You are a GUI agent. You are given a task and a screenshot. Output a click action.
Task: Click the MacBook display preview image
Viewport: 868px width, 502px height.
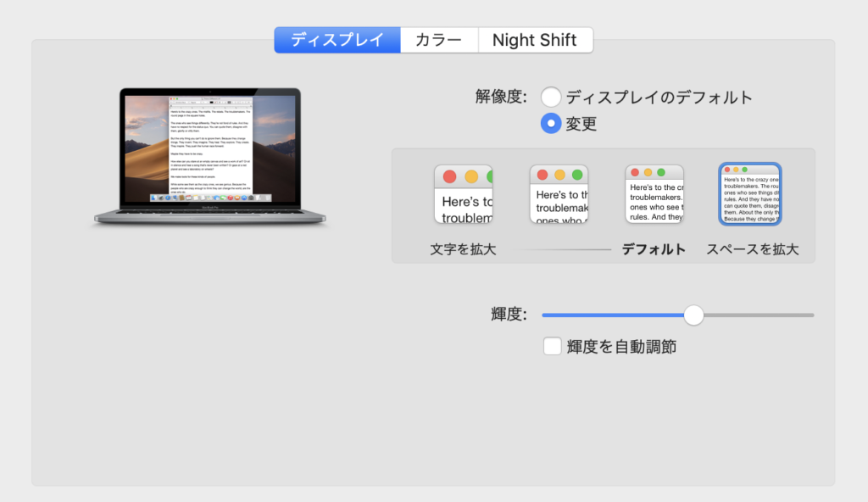point(210,156)
